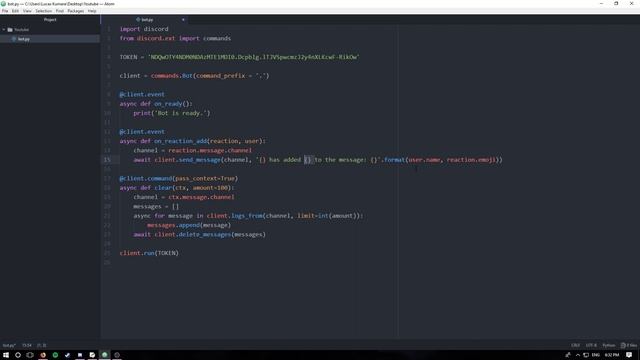Open the orange browser icon on taskbar
This screenshot has width=640, height=360.
pos(43,355)
